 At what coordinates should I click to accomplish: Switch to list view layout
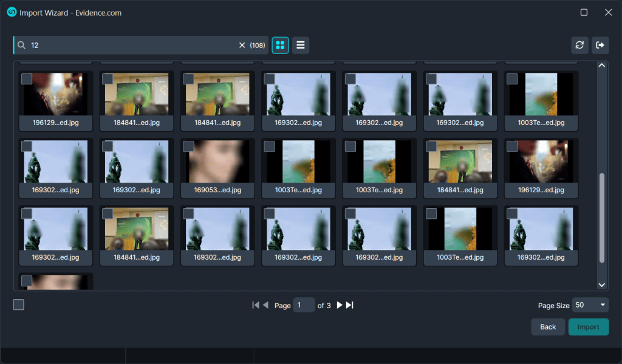point(301,45)
